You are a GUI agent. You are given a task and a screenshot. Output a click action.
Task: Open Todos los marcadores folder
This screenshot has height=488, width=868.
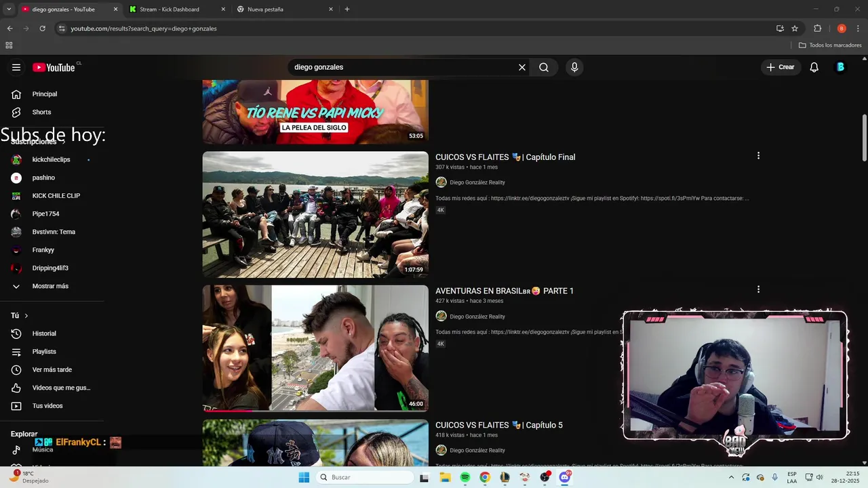830,45
